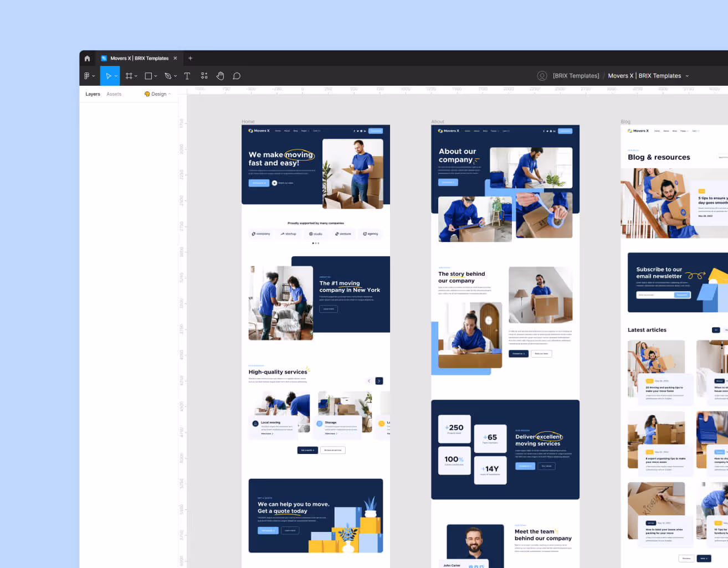Select the About frame label

pos(438,122)
